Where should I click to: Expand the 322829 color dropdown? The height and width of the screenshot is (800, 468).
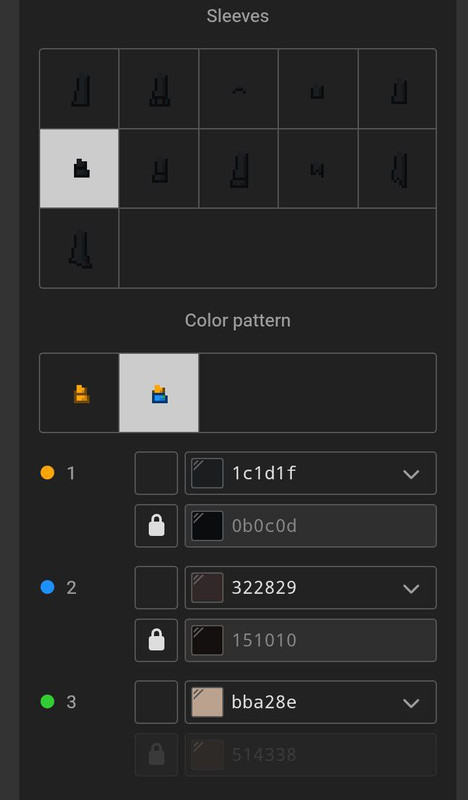pyautogui.click(x=411, y=588)
